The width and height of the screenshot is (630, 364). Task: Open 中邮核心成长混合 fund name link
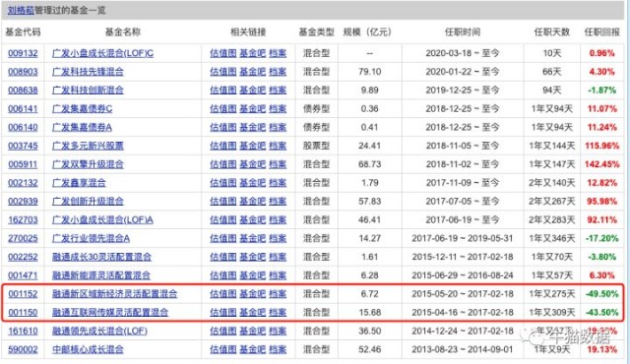point(88,349)
